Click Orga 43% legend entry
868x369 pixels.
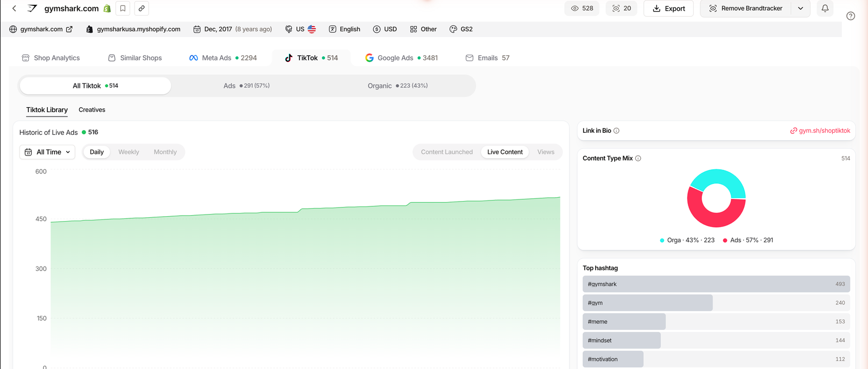click(x=687, y=240)
